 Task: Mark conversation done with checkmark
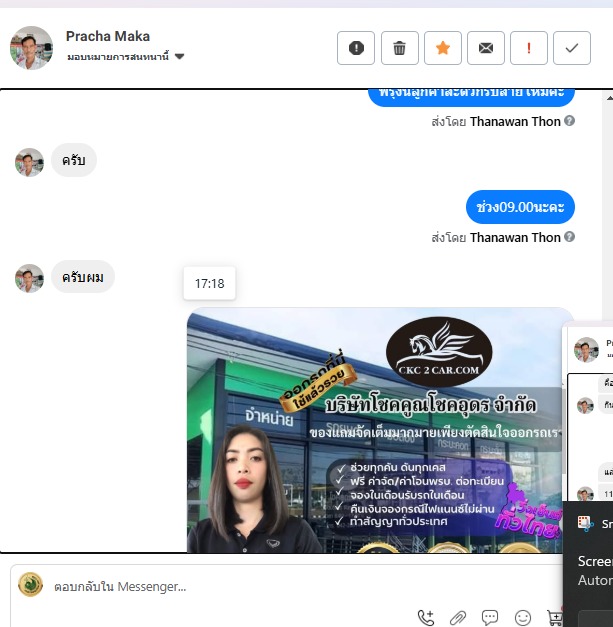coord(572,48)
